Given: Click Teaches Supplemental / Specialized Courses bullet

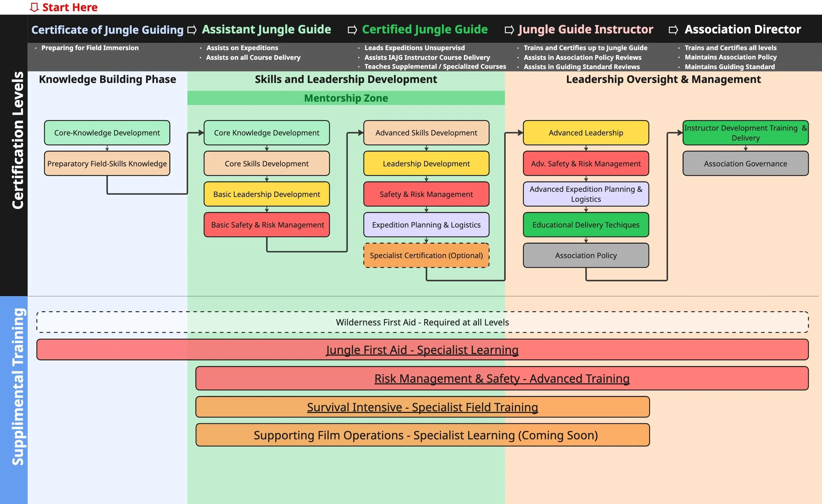Looking at the screenshot, I should 435,66.
